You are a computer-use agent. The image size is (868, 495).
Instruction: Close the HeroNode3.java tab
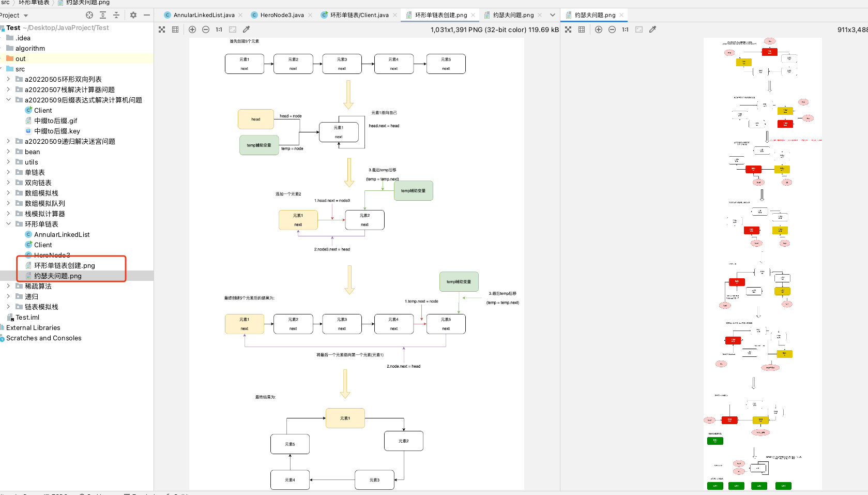pos(310,15)
